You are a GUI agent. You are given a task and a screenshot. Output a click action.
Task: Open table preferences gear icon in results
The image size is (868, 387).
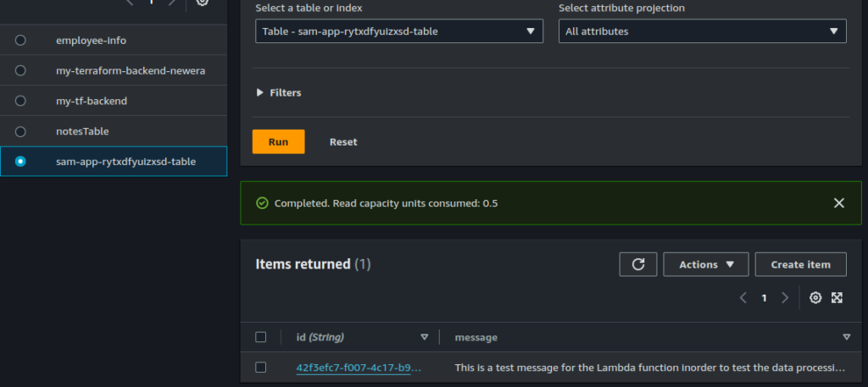[815, 298]
